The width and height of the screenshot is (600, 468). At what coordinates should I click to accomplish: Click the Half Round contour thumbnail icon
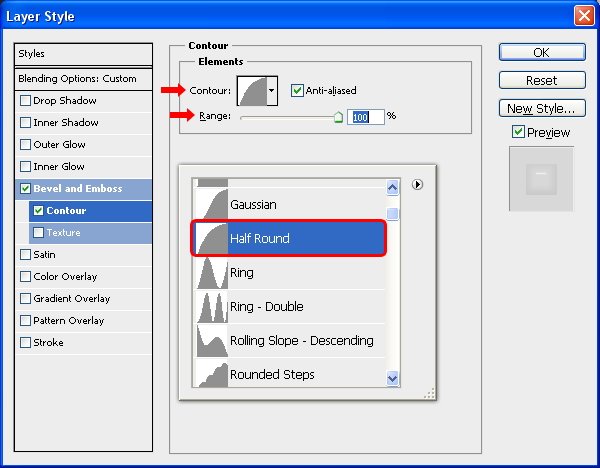coord(211,239)
